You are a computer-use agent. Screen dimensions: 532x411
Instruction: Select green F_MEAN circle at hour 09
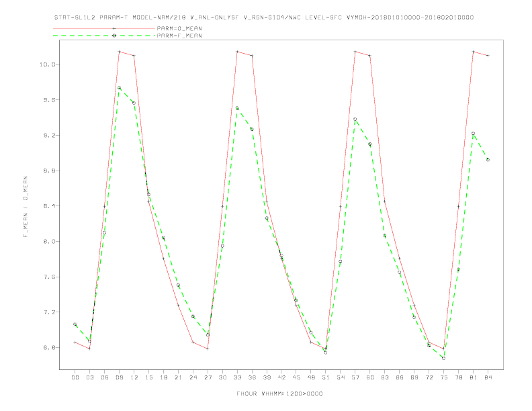pos(119,88)
